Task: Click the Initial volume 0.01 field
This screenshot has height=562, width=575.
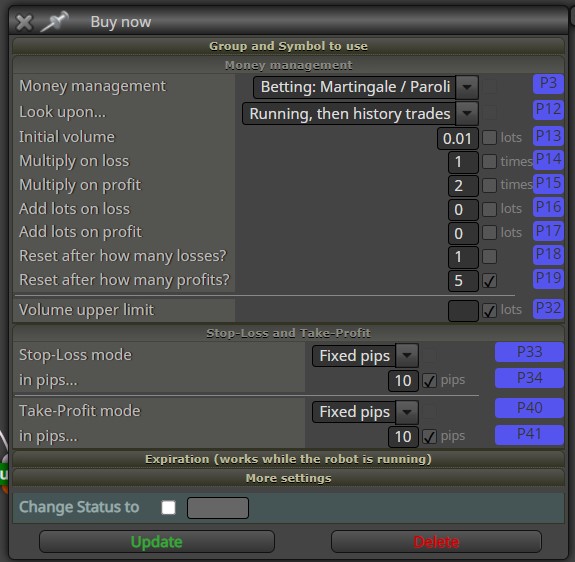Action: [x=458, y=138]
